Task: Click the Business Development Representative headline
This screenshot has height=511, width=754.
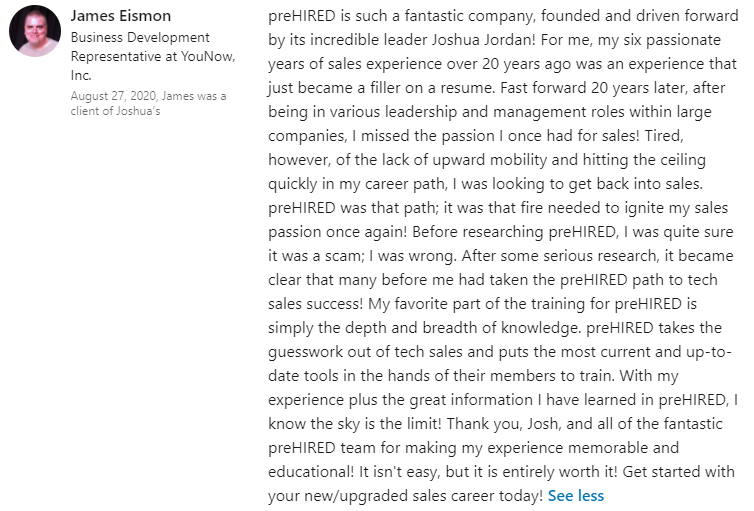Action: coord(140,38)
